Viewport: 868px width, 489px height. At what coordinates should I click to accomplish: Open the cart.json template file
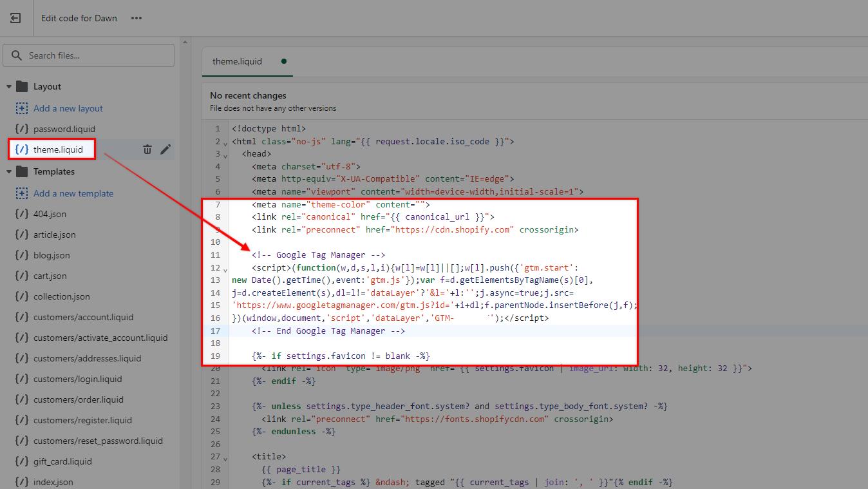click(50, 276)
